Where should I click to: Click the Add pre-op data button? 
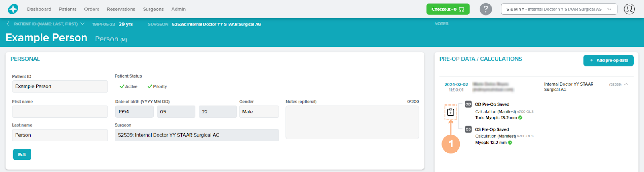click(608, 60)
